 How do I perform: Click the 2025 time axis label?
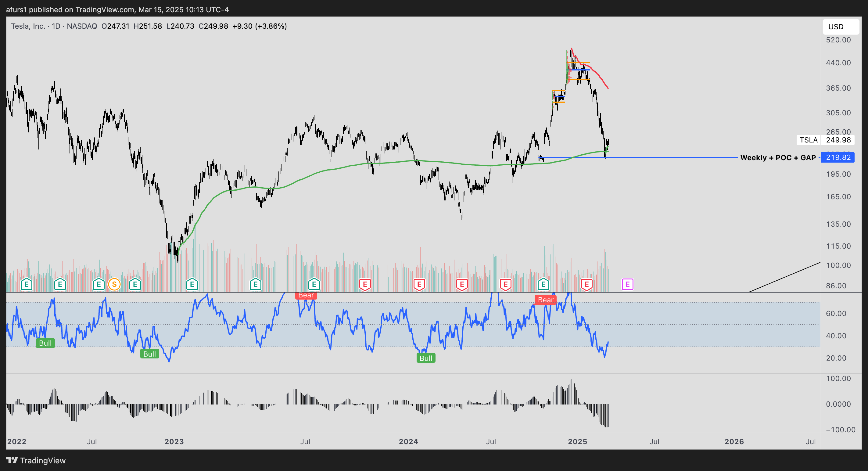(x=577, y=442)
